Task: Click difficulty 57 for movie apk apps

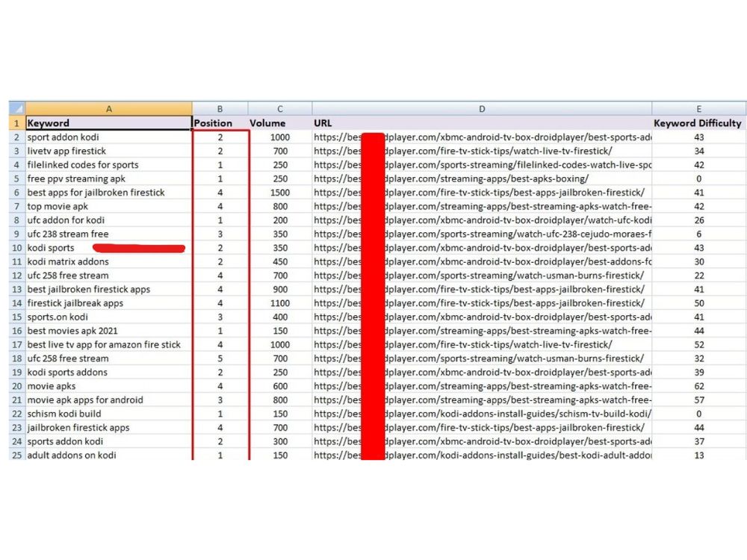Action: [x=699, y=399]
